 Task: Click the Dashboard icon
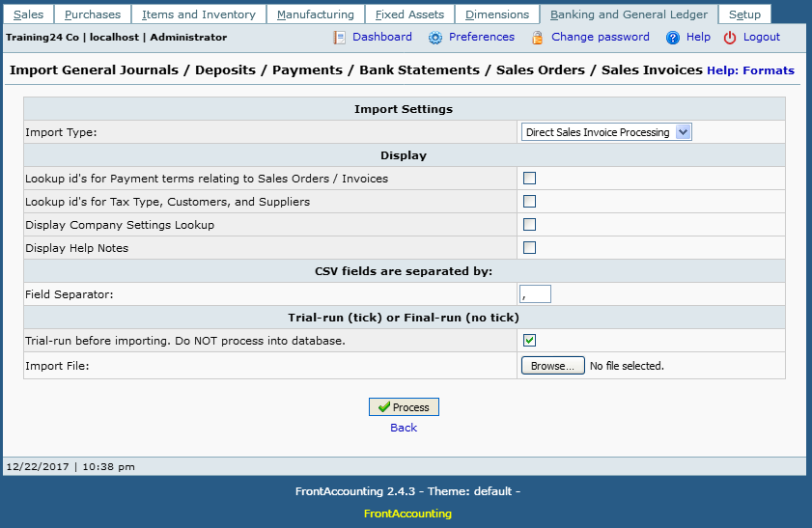pos(339,38)
